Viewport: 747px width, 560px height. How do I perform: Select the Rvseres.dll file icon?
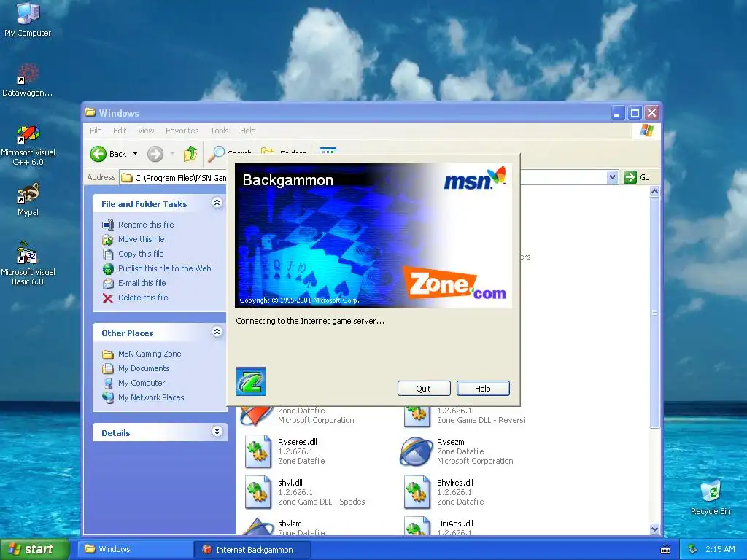pos(258,451)
